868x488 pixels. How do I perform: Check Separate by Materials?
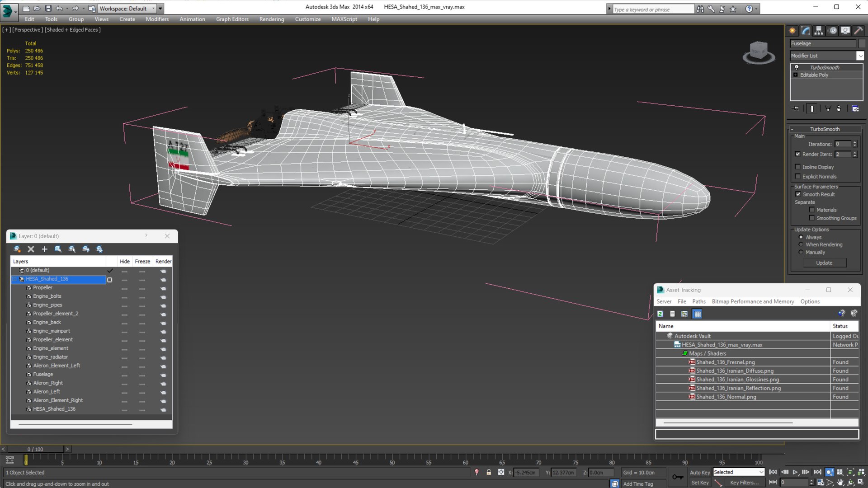click(x=812, y=210)
